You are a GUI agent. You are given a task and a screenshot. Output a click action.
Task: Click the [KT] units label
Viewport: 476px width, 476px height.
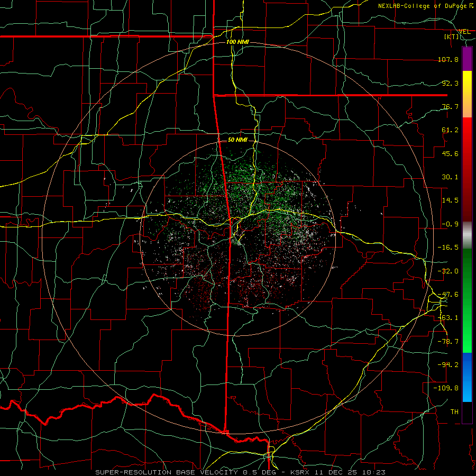coord(452,36)
